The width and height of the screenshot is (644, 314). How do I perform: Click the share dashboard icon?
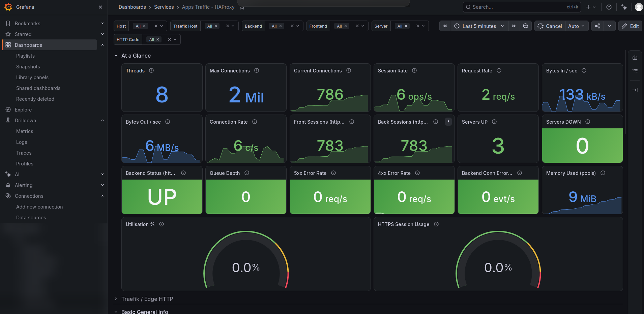(597, 26)
